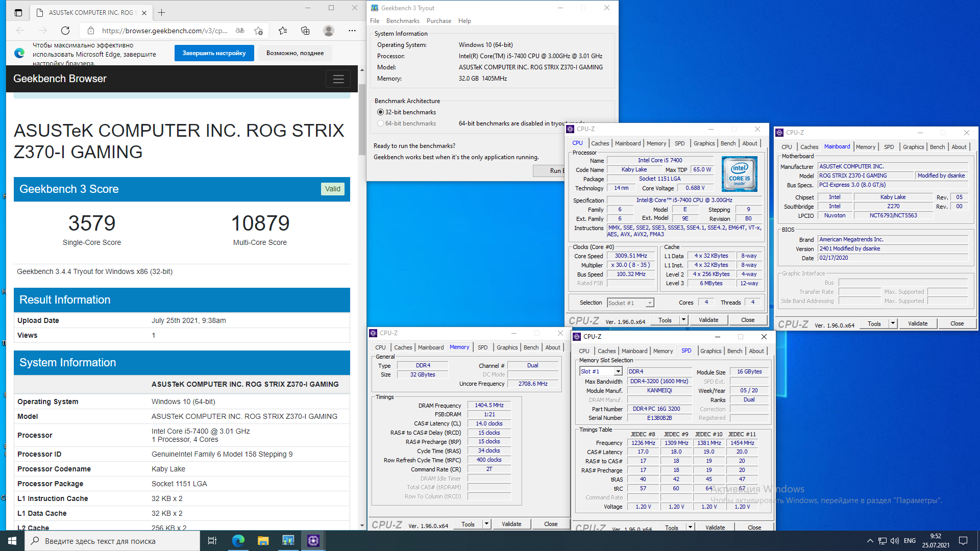Open CPU-Z taskbar icon

313,541
